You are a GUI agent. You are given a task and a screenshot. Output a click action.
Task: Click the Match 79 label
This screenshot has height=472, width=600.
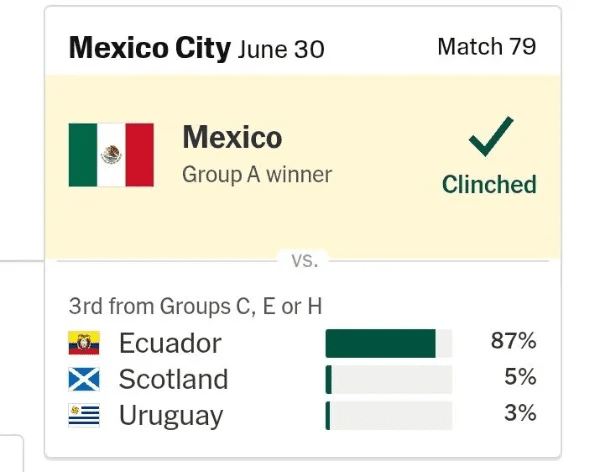(487, 47)
